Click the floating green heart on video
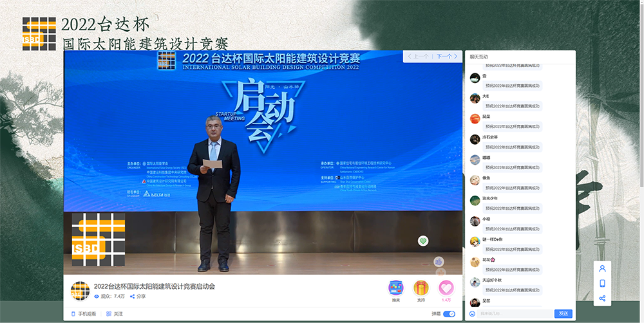 point(423,241)
